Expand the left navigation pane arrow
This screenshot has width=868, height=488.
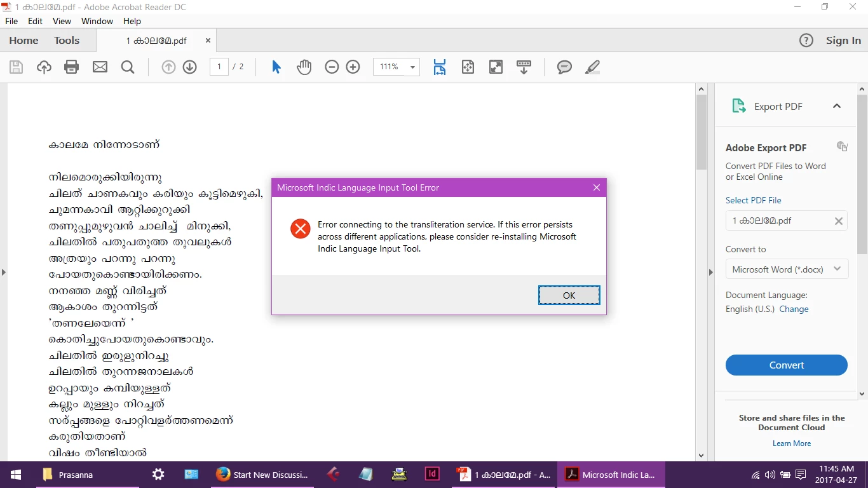click(3, 273)
